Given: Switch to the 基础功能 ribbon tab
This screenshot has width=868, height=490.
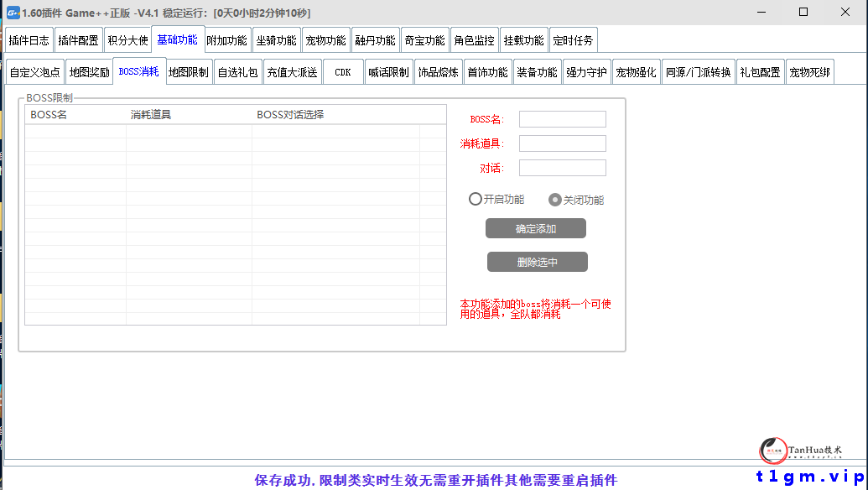Looking at the screenshot, I should click(177, 39).
